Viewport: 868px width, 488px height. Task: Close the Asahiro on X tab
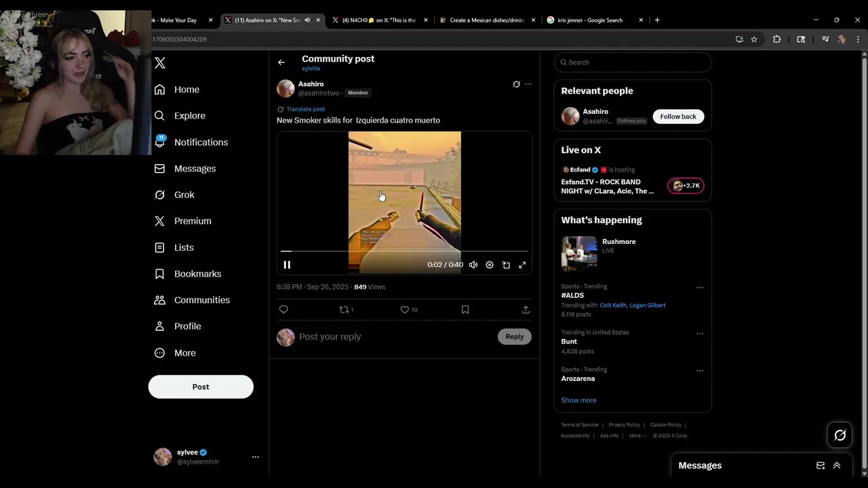pos(318,20)
